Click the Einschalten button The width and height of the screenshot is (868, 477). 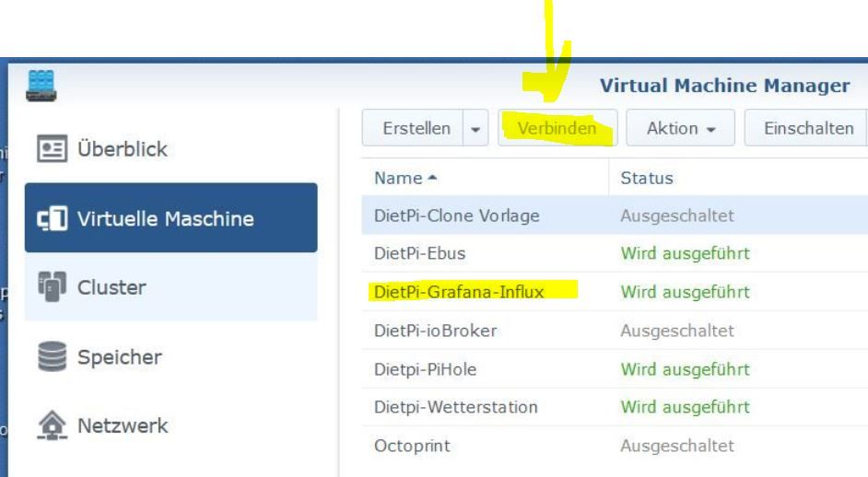pyautogui.click(x=806, y=128)
